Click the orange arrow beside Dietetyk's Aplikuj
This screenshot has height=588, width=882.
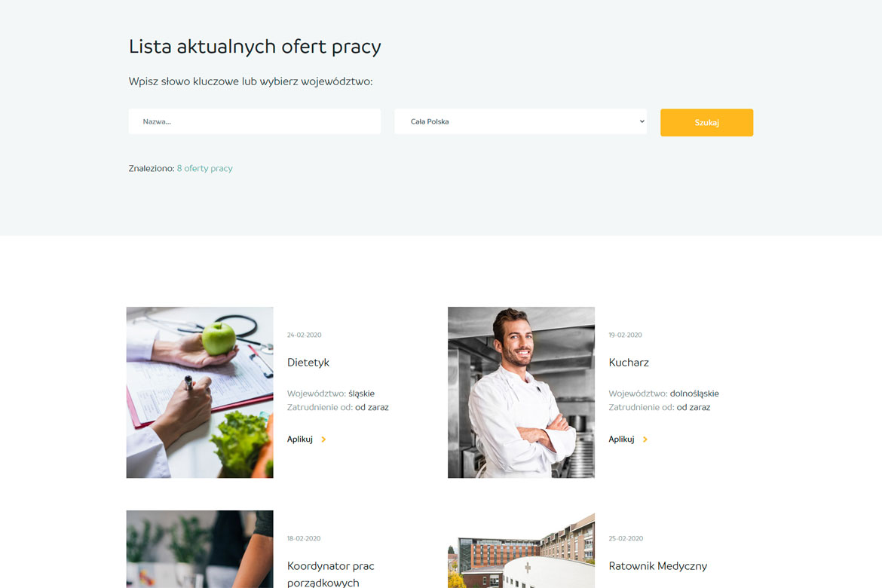click(323, 439)
